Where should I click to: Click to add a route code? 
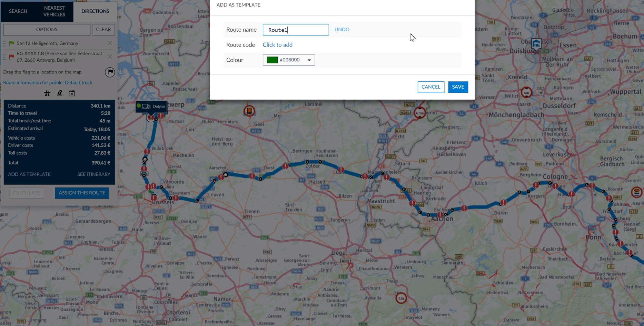(x=277, y=45)
